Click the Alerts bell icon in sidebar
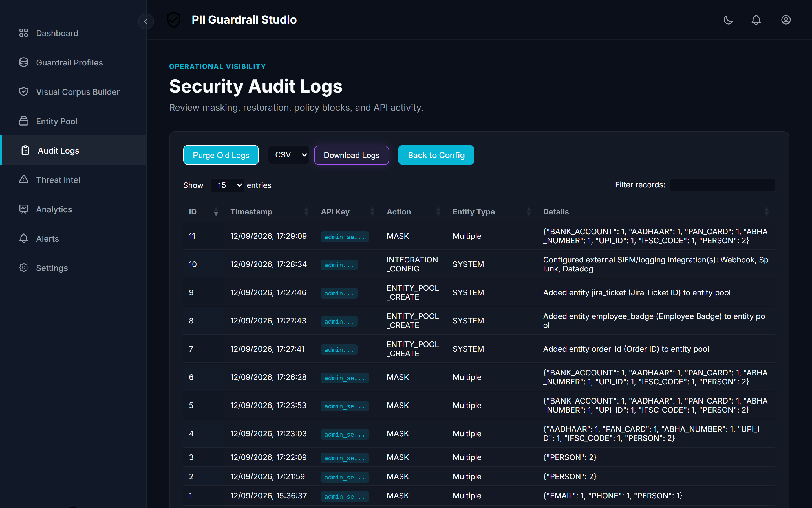Screen dimensions: 812x508 coord(23,238)
